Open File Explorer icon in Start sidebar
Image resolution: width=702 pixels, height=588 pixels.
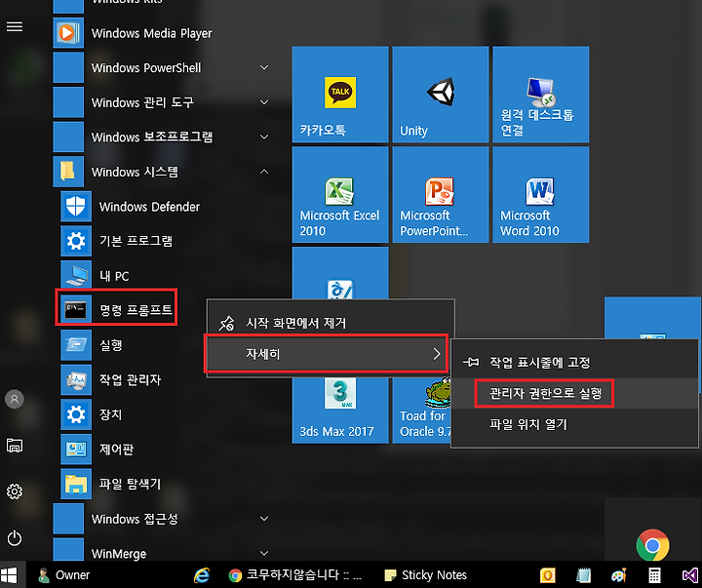pos(15,445)
